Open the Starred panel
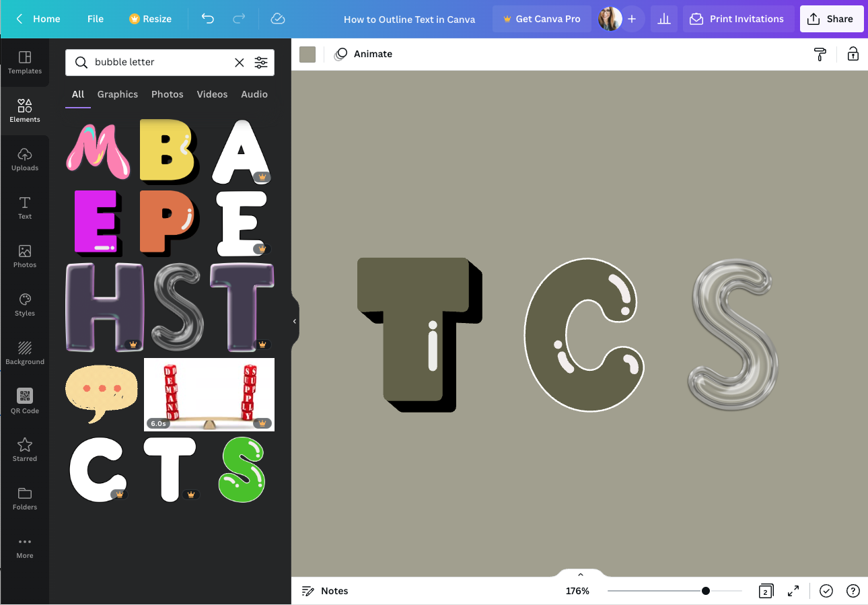Image resolution: width=868 pixels, height=605 pixels. pyautogui.click(x=25, y=449)
